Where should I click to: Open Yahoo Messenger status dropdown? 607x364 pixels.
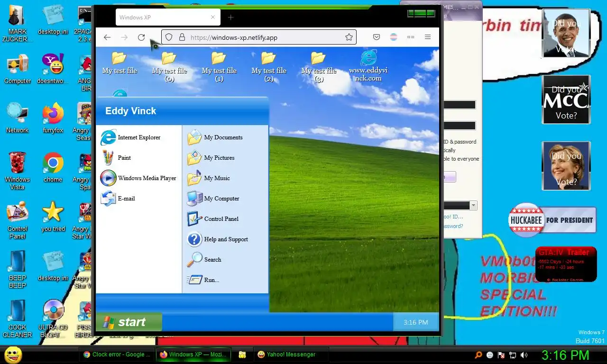(x=473, y=206)
